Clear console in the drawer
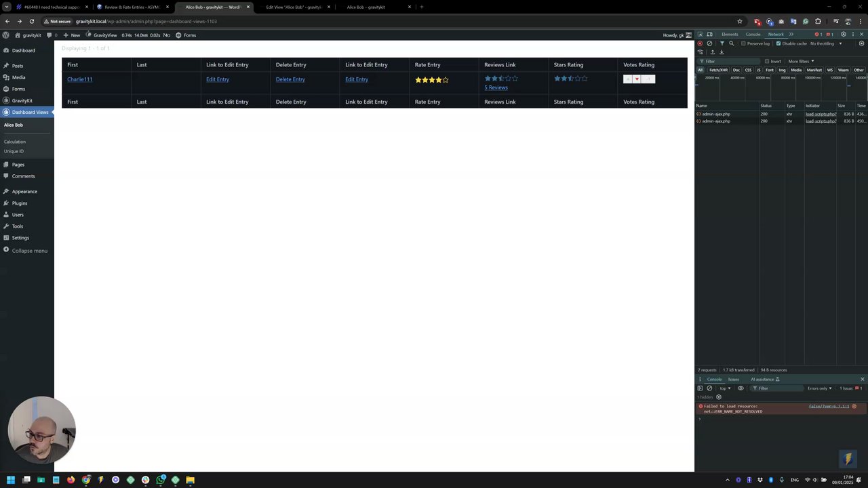Image resolution: width=868 pixels, height=488 pixels. [709, 388]
